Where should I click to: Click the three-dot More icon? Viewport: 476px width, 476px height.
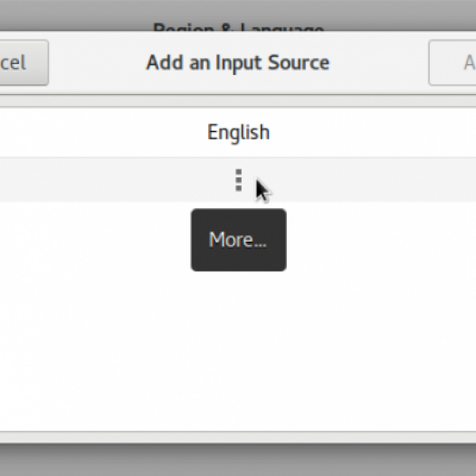point(239,180)
